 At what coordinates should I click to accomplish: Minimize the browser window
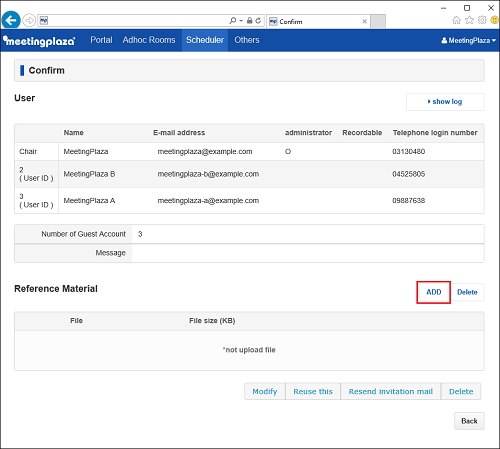pos(443,8)
